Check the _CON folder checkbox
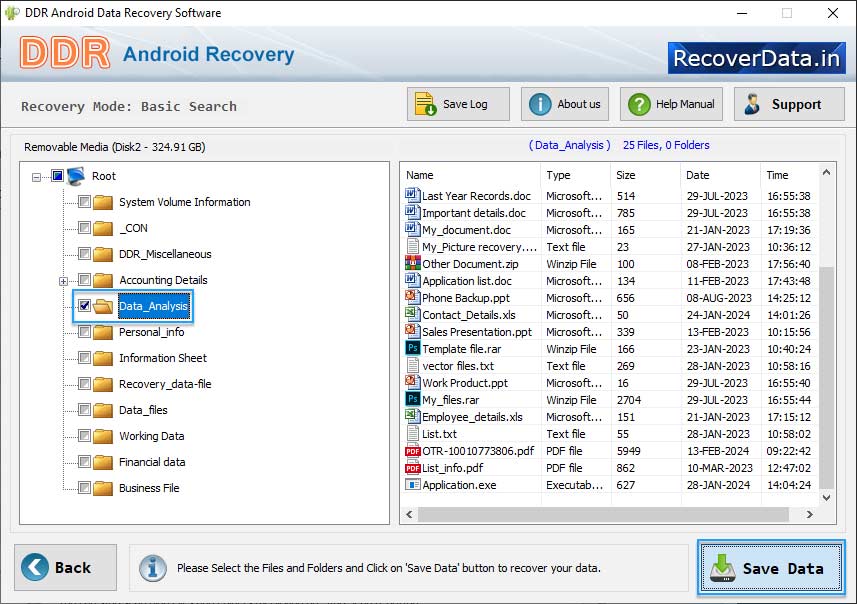The image size is (857, 604). click(84, 227)
